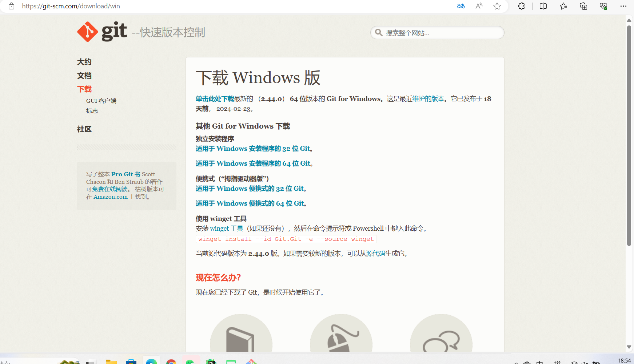Click in the site search field
This screenshot has width=634, height=364.
coord(437,33)
